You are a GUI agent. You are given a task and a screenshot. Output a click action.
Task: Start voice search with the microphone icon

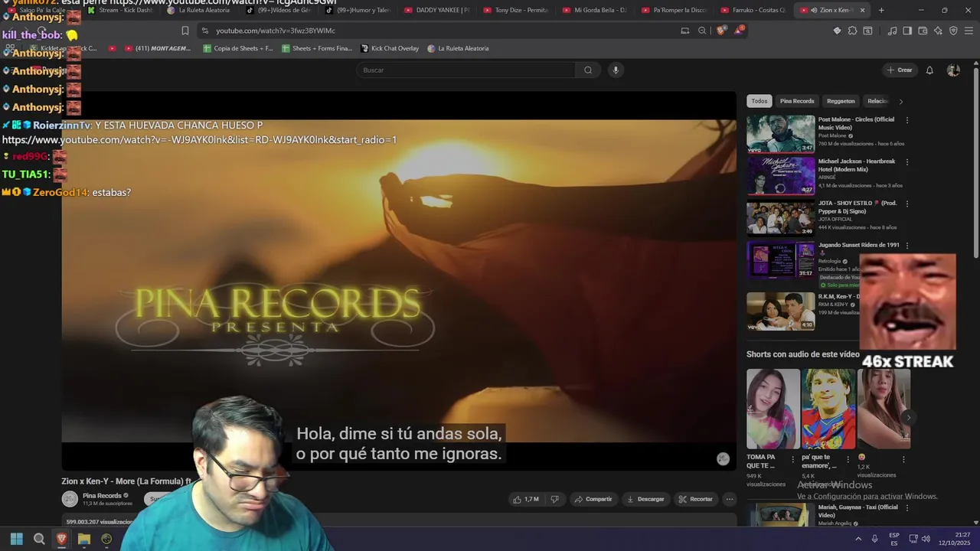[615, 70]
